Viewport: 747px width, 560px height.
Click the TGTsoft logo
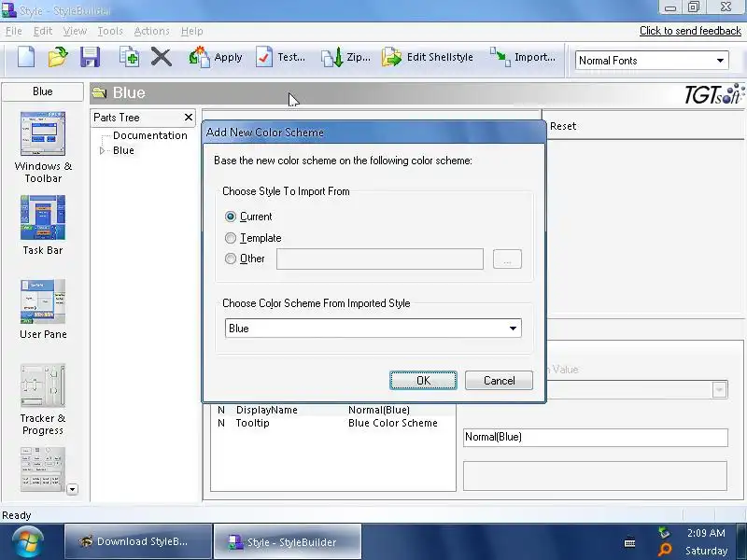tap(713, 93)
